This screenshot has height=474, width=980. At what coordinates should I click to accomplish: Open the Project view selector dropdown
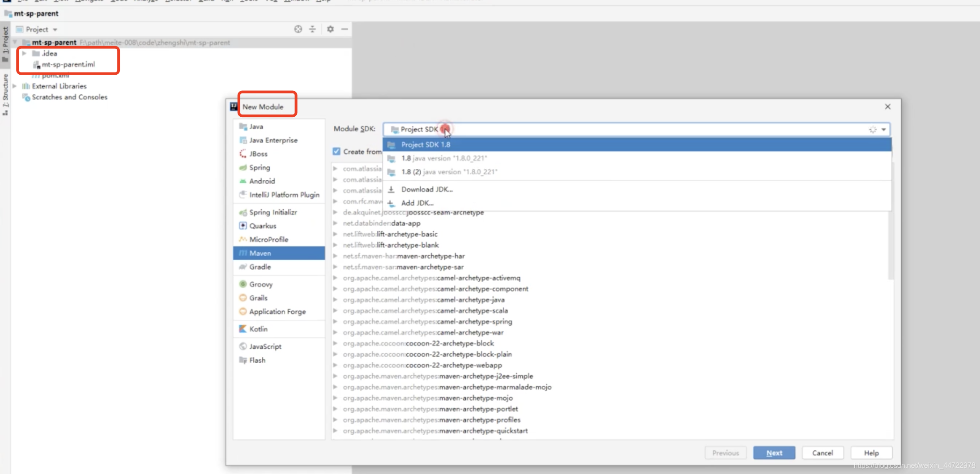pyautogui.click(x=55, y=30)
